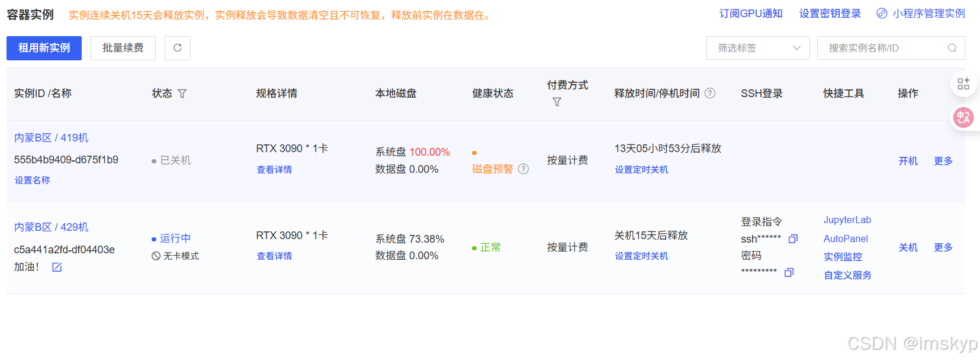980x361 pixels.
Task: Click 开机 for the 419机 instance
Action: coord(908,161)
